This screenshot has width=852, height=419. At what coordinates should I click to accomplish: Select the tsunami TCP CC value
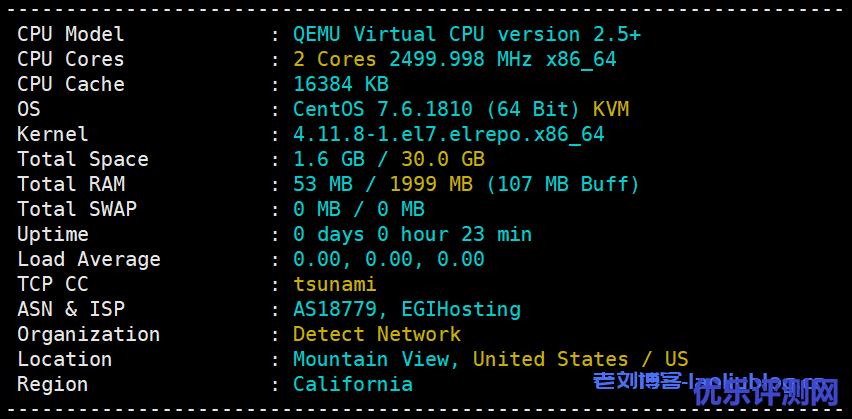335,284
